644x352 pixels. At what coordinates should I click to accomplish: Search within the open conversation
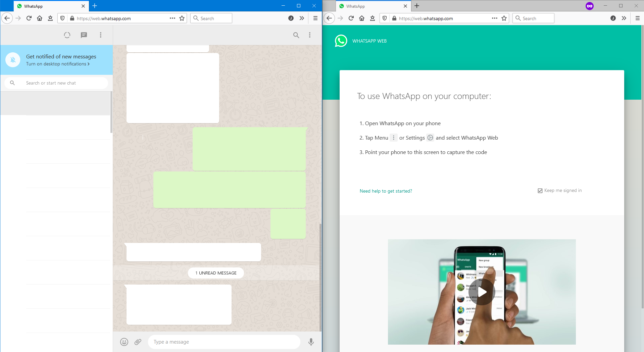point(296,35)
